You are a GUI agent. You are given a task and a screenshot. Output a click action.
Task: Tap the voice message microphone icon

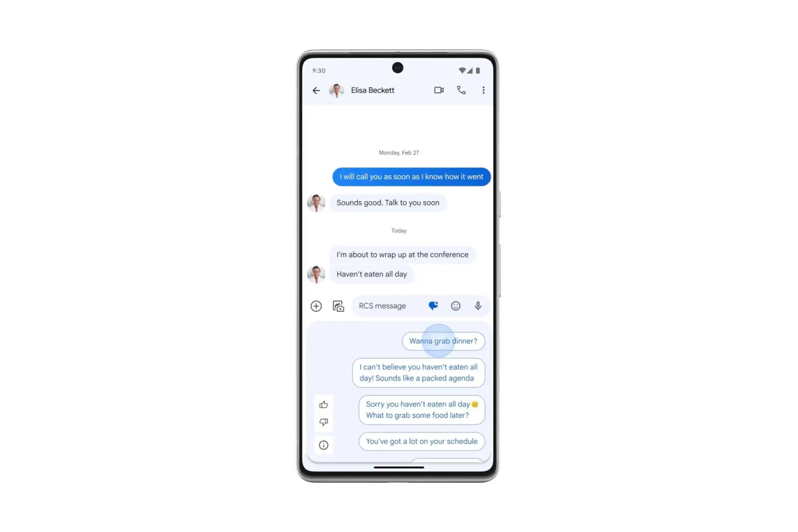coord(478,306)
